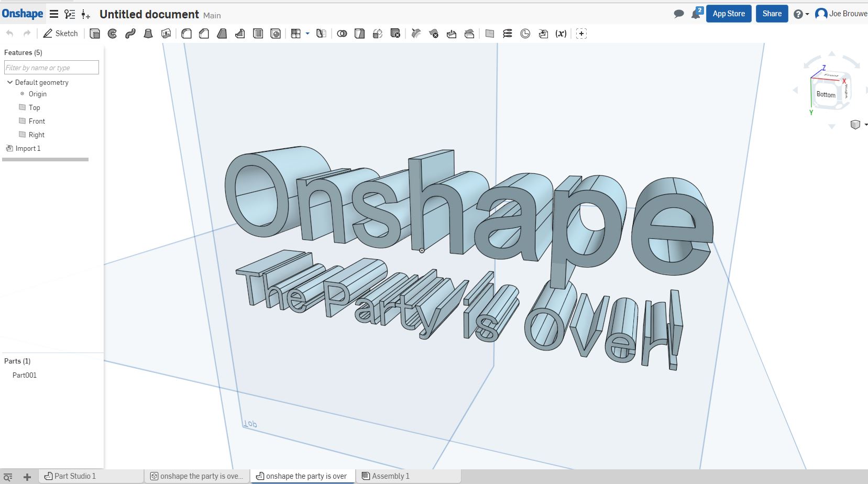Select the Extrude tool
This screenshot has width=868, height=484.
pos(95,34)
